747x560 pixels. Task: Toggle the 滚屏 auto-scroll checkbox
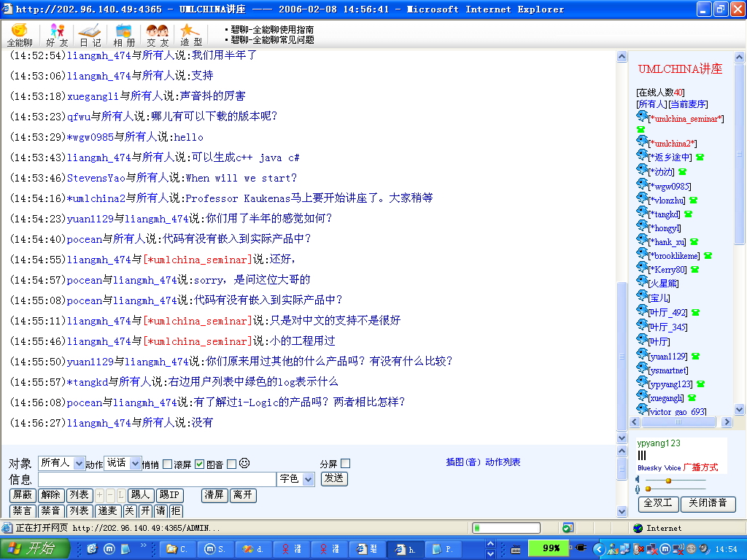[x=200, y=464]
